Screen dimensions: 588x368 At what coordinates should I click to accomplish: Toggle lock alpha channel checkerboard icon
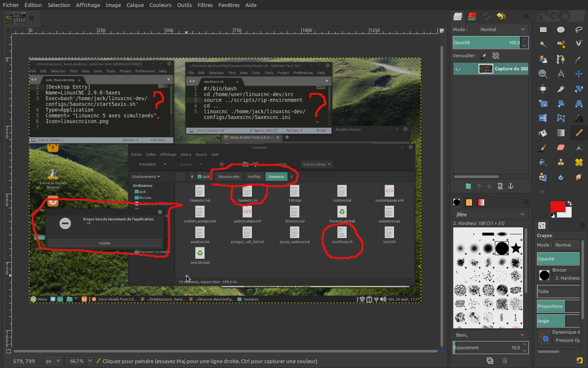pos(496,56)
